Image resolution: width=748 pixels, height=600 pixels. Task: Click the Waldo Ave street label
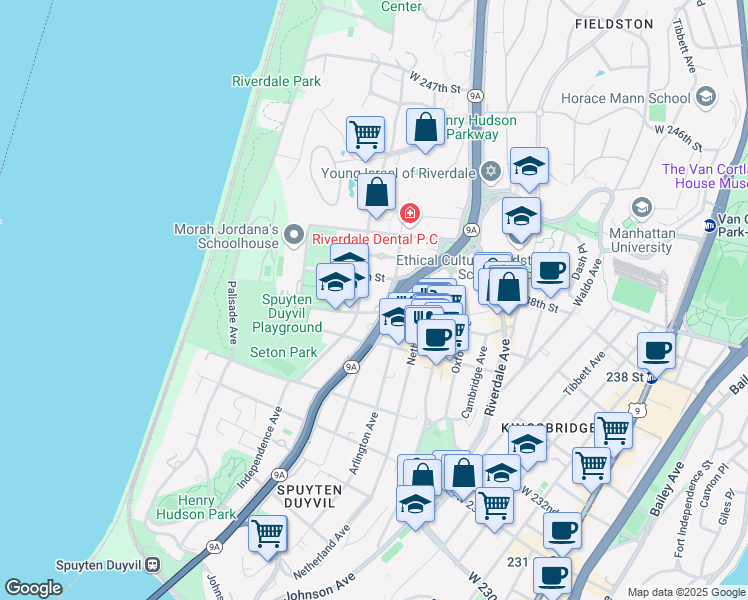click(x=588, y=282)
